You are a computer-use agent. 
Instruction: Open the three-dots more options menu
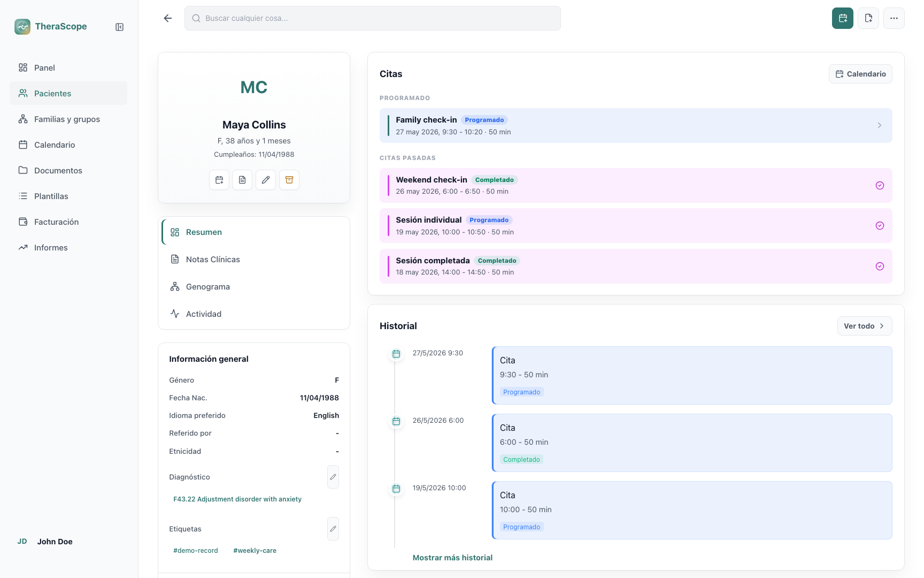(x=894, y=18)
